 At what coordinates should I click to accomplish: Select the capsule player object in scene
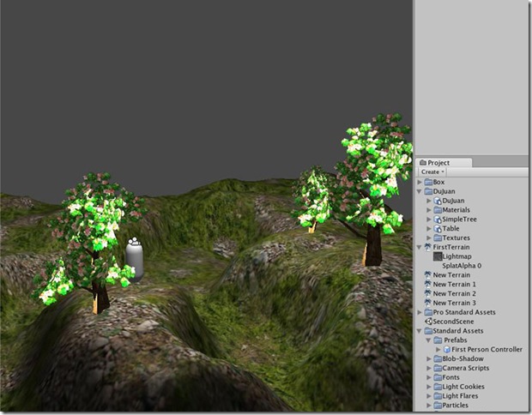pos(135,262)
